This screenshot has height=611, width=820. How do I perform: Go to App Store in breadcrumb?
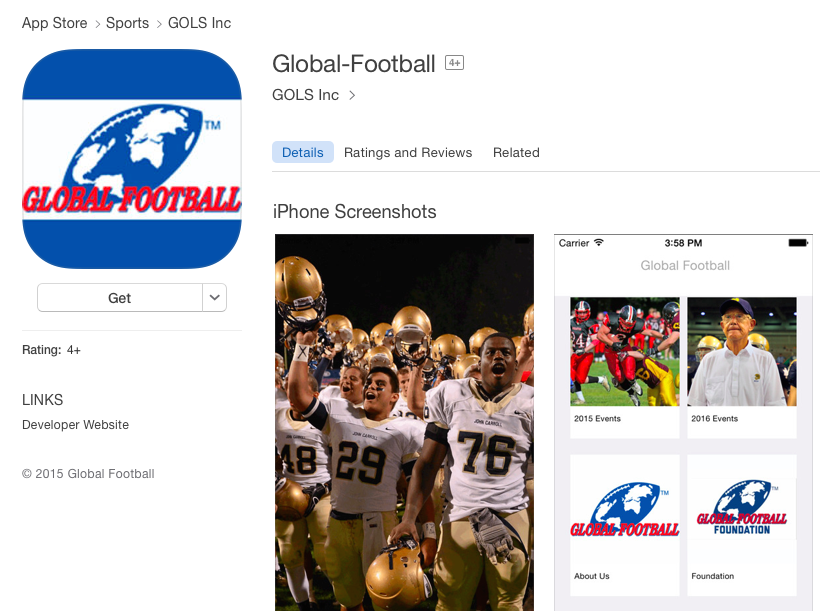click(54, 23)
